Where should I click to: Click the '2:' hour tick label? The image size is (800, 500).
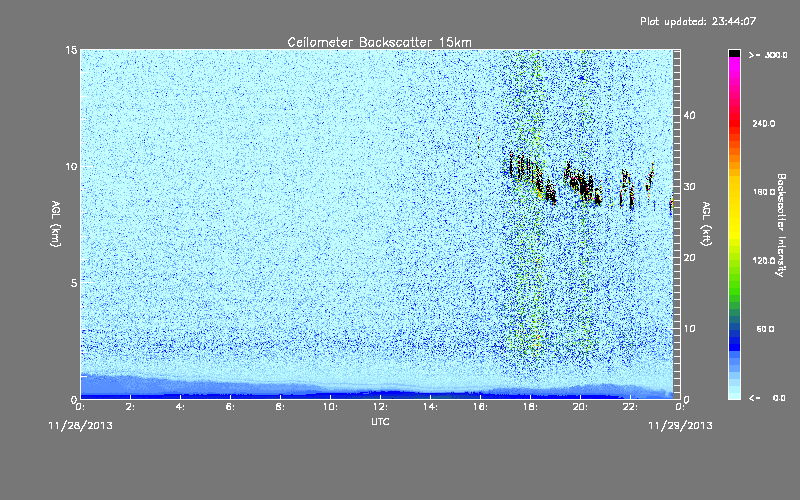coord(131,407)
